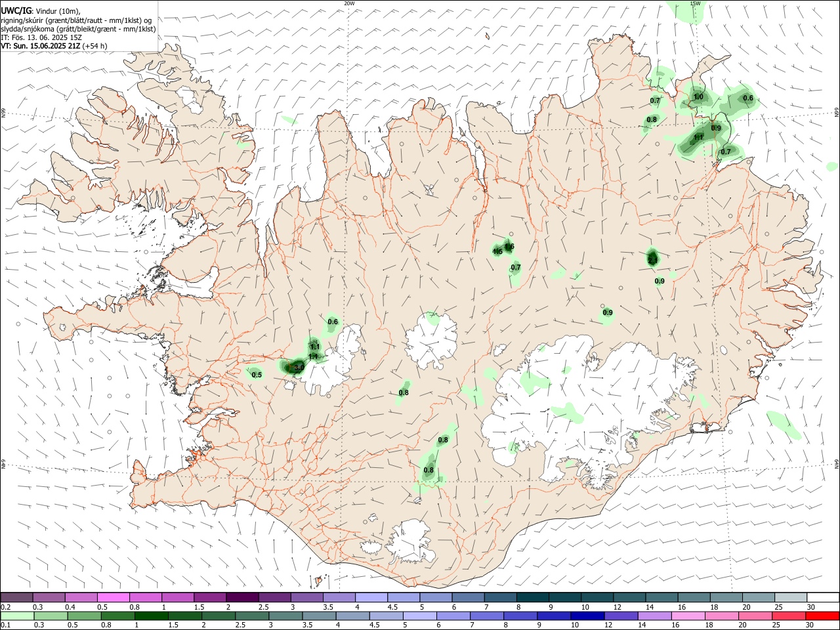Click the '0.5' precipitation value on map
This screenshot has height=630, width=840.
pyautogui.click(x=257, y=375)
